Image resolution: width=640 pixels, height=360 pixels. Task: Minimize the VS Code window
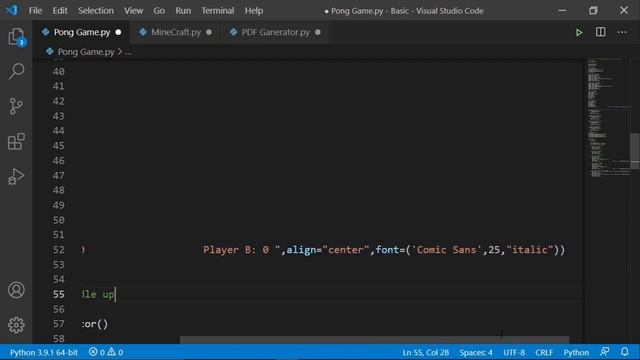point(562,10)
